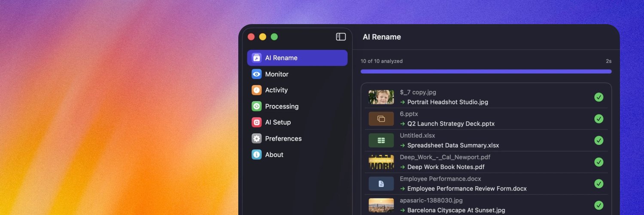Open the Preferences section
The width and height of the screenshot is (644, 215).
click(x=297, y=138)
